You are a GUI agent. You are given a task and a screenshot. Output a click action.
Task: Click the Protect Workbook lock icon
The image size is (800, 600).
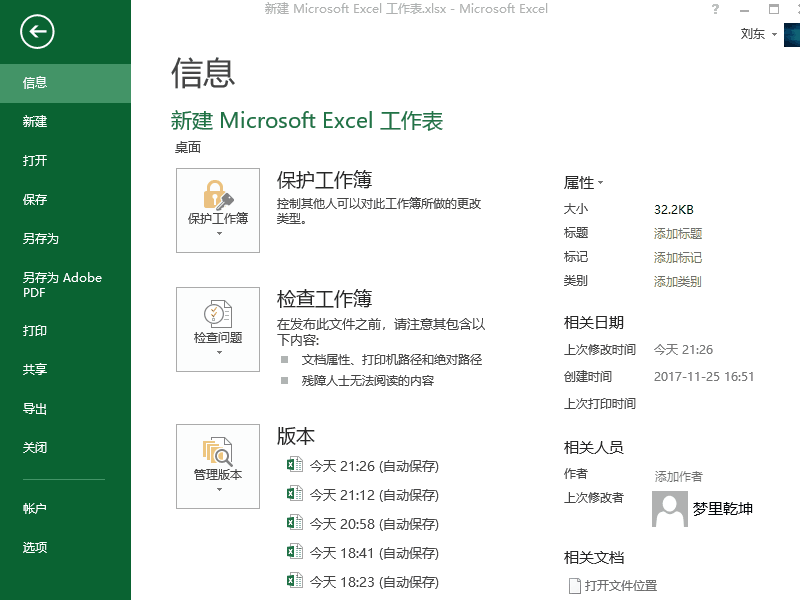(218, 195)
